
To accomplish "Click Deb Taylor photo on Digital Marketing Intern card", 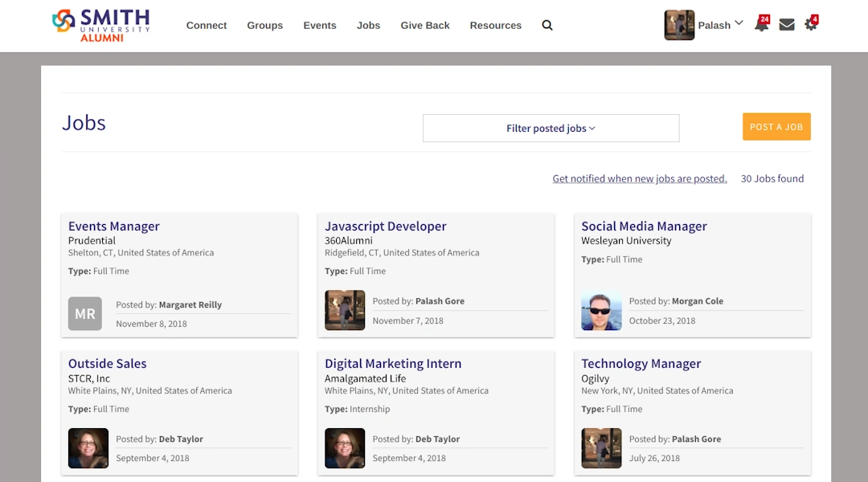I will click(344, 448).
